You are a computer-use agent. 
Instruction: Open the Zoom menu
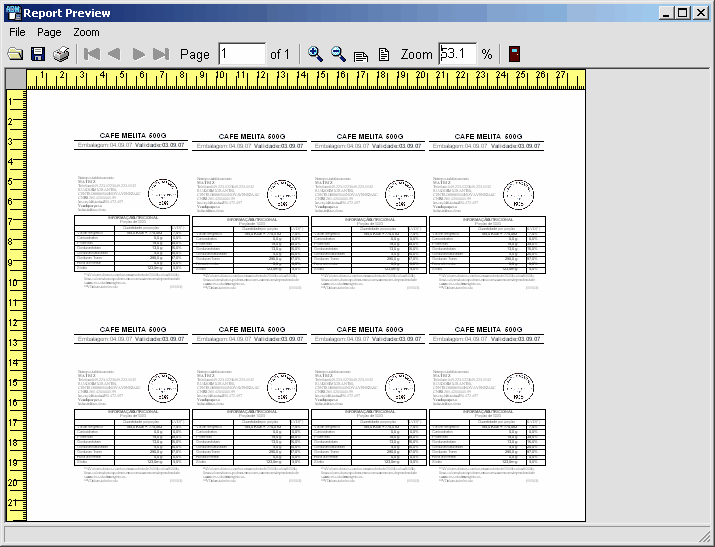pos(86,32)
